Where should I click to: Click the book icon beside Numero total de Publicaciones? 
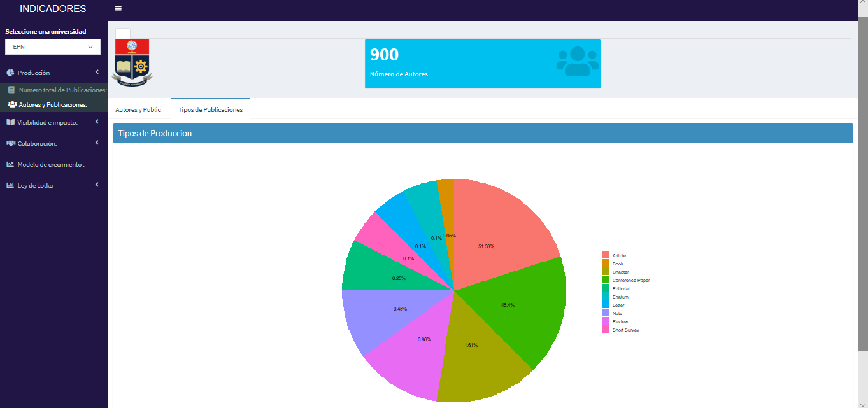[11, 90]
